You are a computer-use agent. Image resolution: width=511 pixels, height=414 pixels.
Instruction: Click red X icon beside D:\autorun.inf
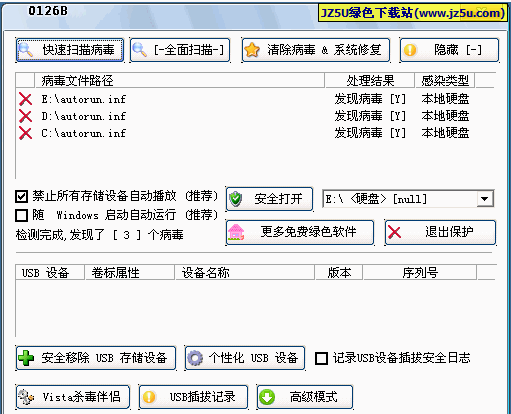pyautogui.click(x=25, y=116)
